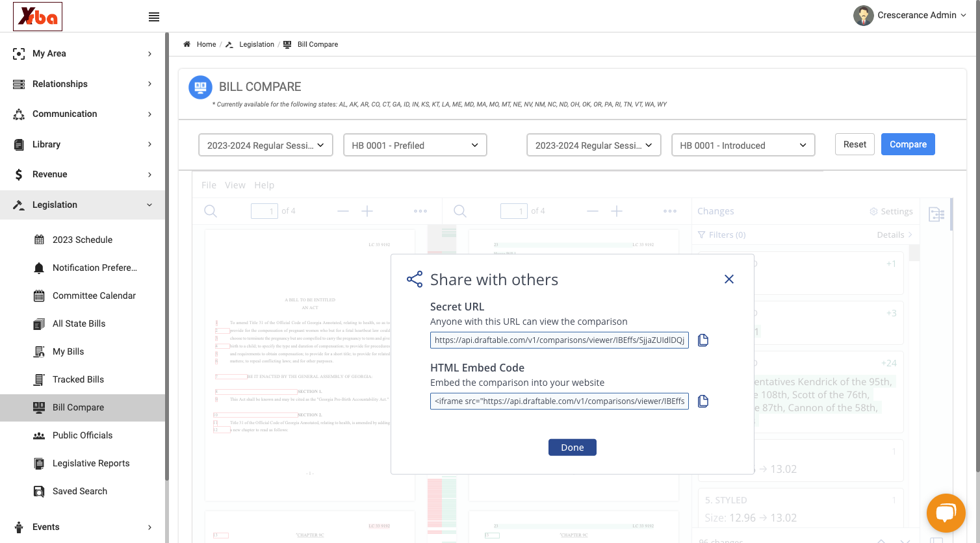
Task: Click the Reset button
Action: tap(855, 144)
